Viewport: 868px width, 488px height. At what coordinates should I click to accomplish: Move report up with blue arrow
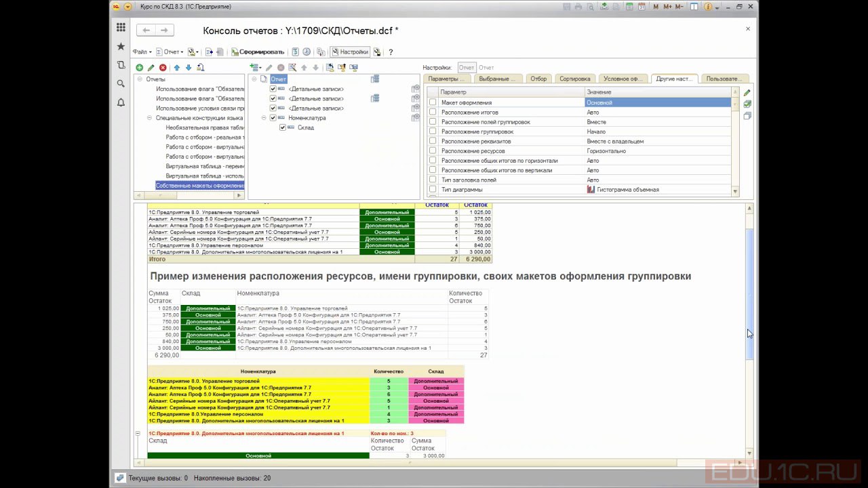176,68
